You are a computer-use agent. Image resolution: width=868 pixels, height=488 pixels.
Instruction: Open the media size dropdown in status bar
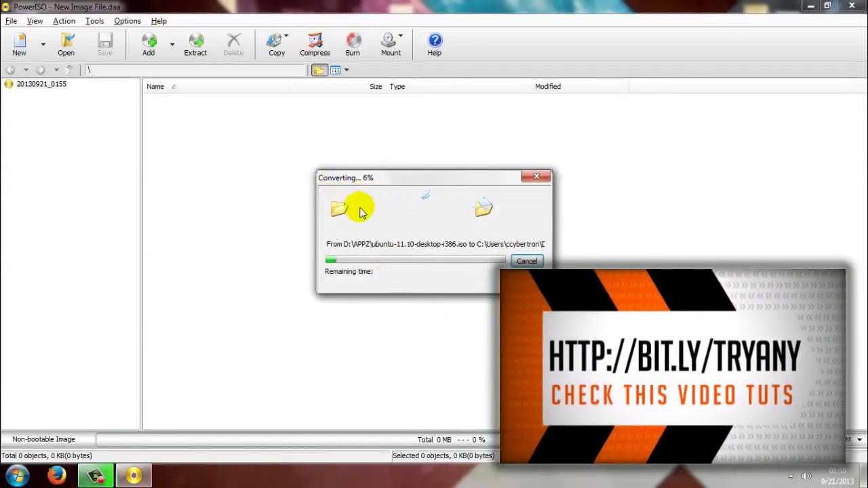tap(859, 440)
